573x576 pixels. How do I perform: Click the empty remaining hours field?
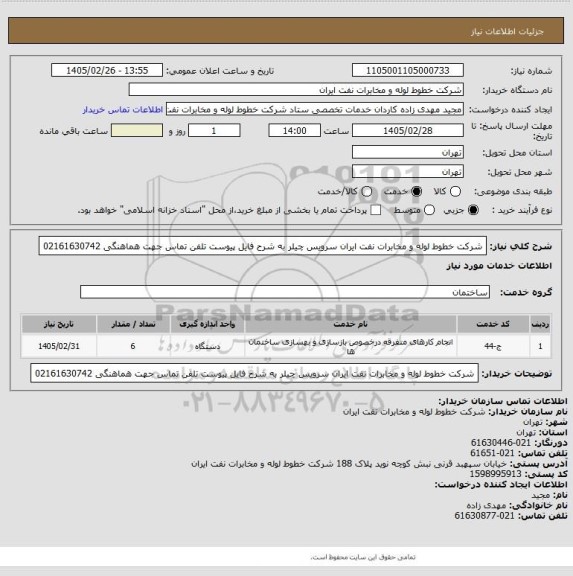tap(137, 130)
